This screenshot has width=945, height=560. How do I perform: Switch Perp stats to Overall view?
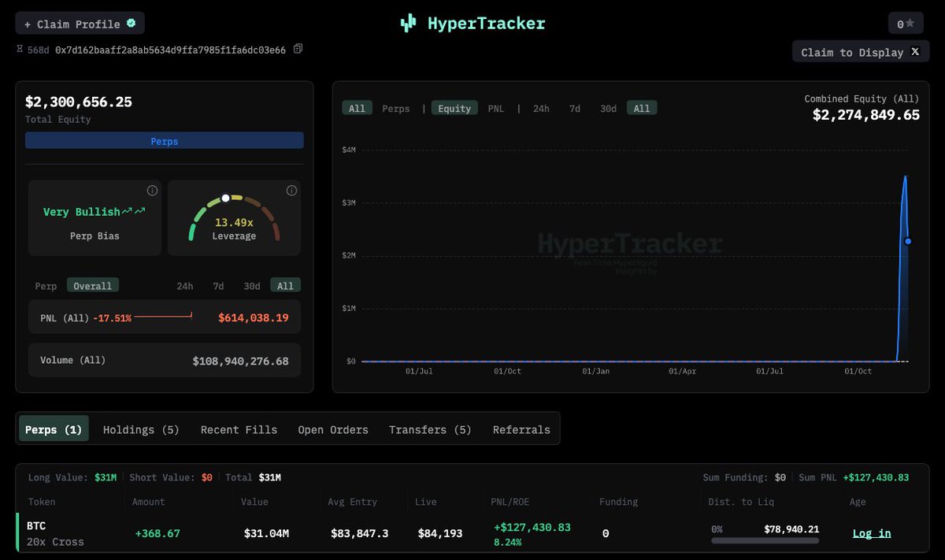(92, 285)
